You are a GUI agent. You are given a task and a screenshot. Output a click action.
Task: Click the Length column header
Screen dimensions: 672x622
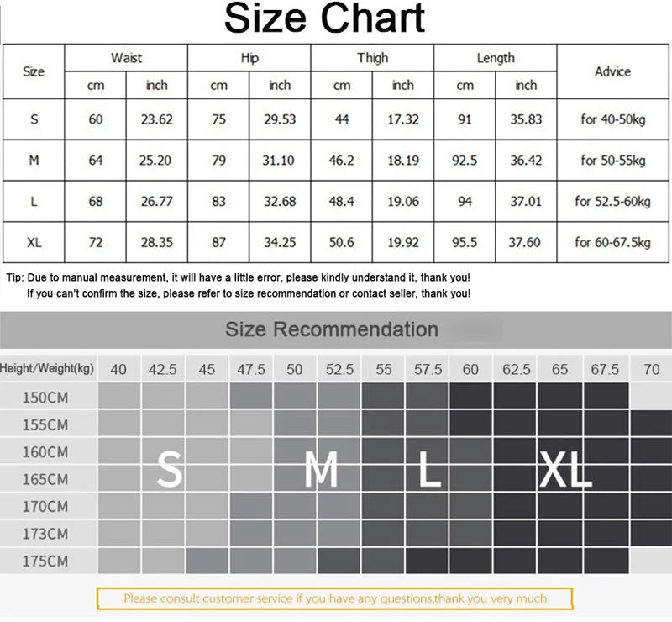tap(496, 58)
